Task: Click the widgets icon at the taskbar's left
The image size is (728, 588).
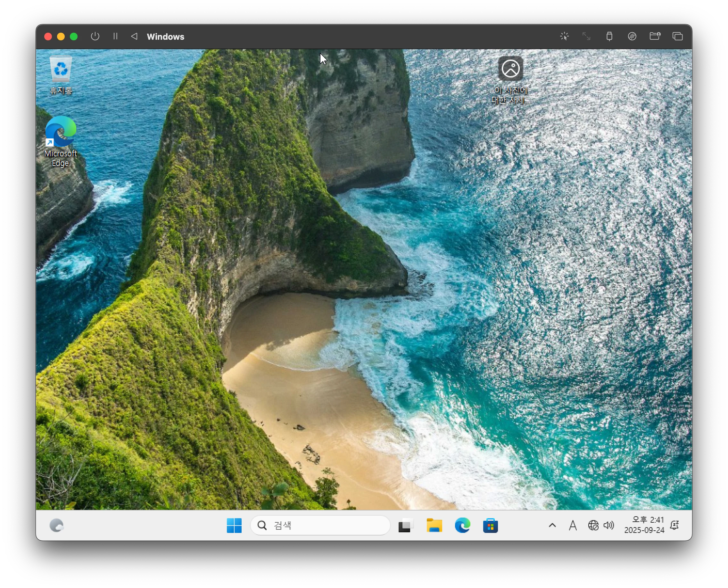Action: [x=57, y=525]
